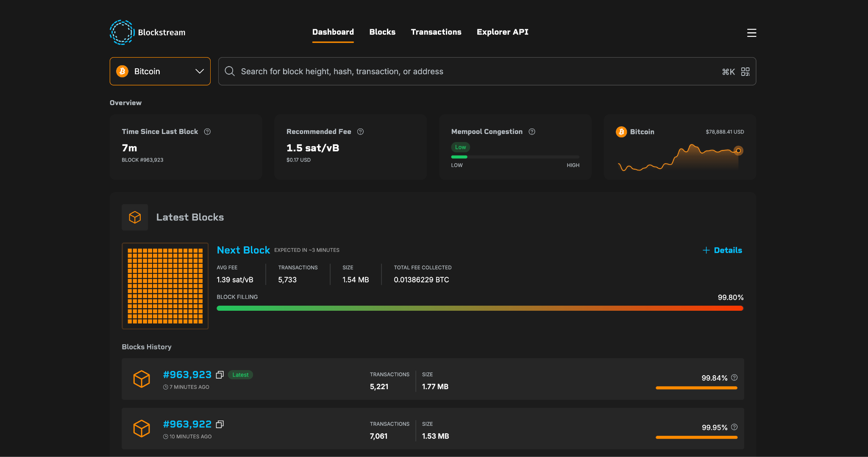The width and height of the screenshot is (868, 457).
Task: Show help for Time Since Last Block
Action: coord(207,132)
